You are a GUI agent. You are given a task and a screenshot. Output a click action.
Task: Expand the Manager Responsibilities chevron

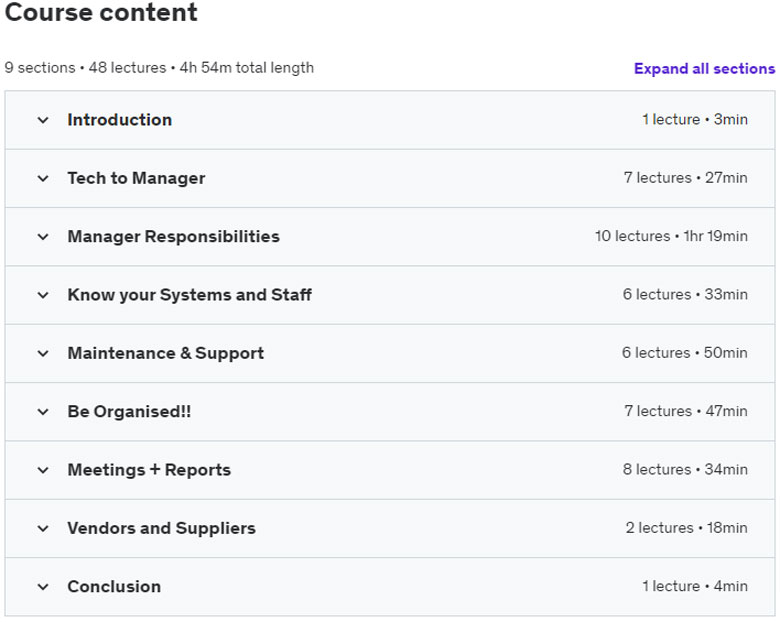point(43,237)
